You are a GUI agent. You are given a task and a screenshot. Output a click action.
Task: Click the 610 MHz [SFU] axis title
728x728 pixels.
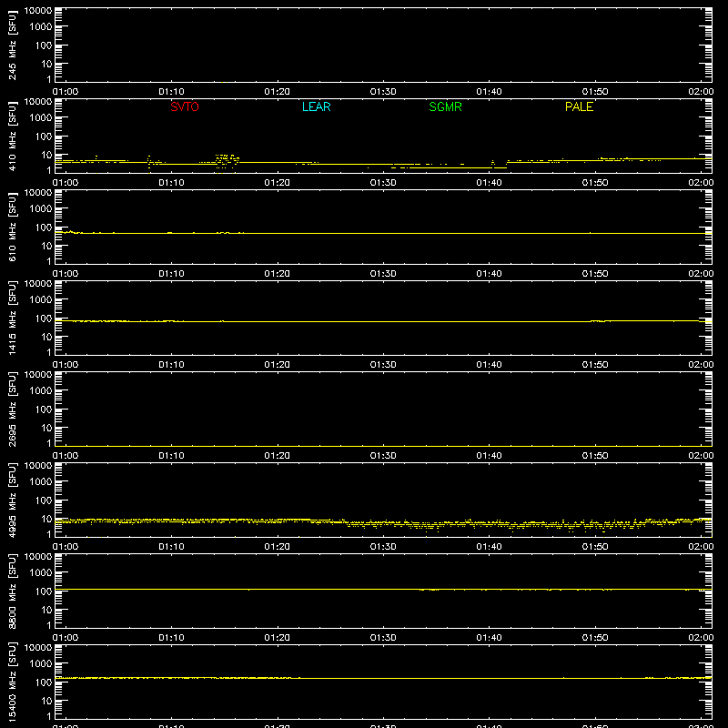click(12, 227)
